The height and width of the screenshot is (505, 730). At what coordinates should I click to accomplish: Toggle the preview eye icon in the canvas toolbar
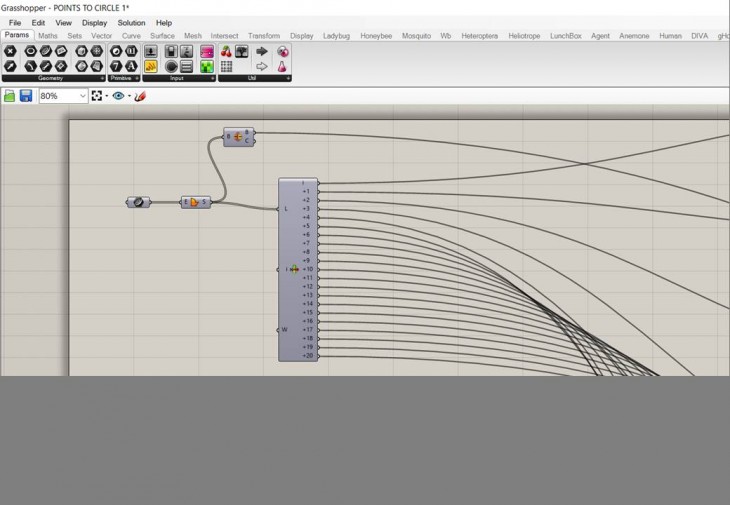pos(118,96)
